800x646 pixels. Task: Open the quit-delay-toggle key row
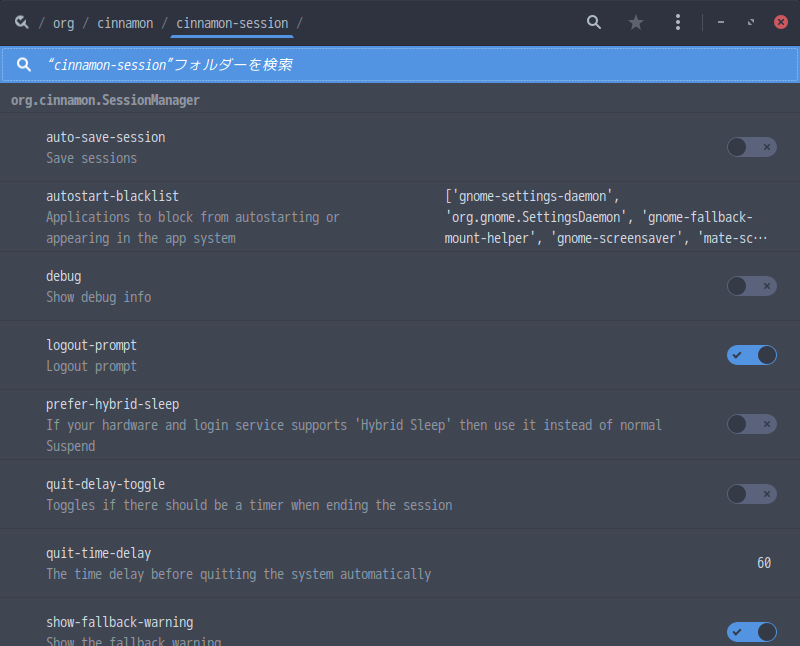(x=400, y=494)
